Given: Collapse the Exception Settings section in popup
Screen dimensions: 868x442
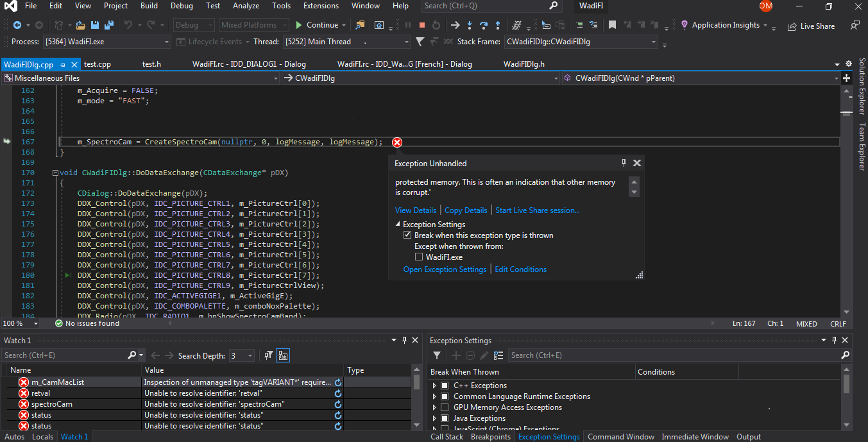Looking at the screenshot, I should click(398, 225).
